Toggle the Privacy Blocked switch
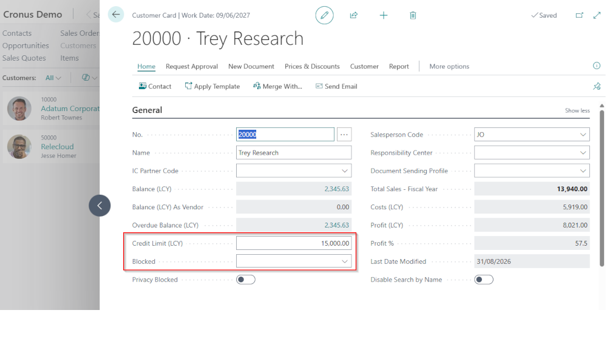Viewport: 607px width, 364px height. pyautogui.click(x=246, y=280)
